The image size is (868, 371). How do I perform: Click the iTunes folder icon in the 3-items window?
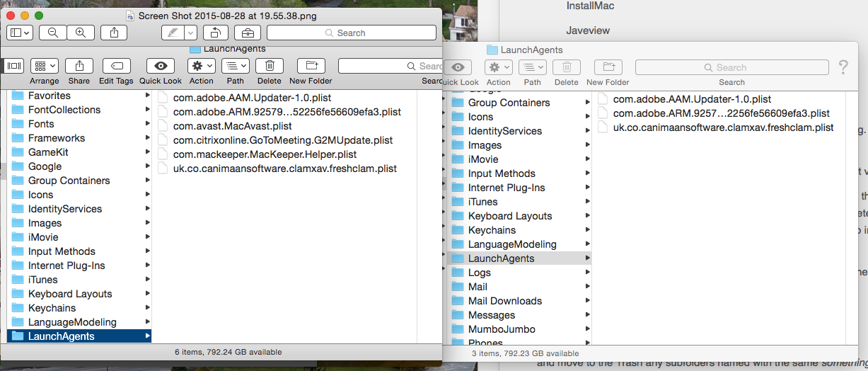pos(458,202)
